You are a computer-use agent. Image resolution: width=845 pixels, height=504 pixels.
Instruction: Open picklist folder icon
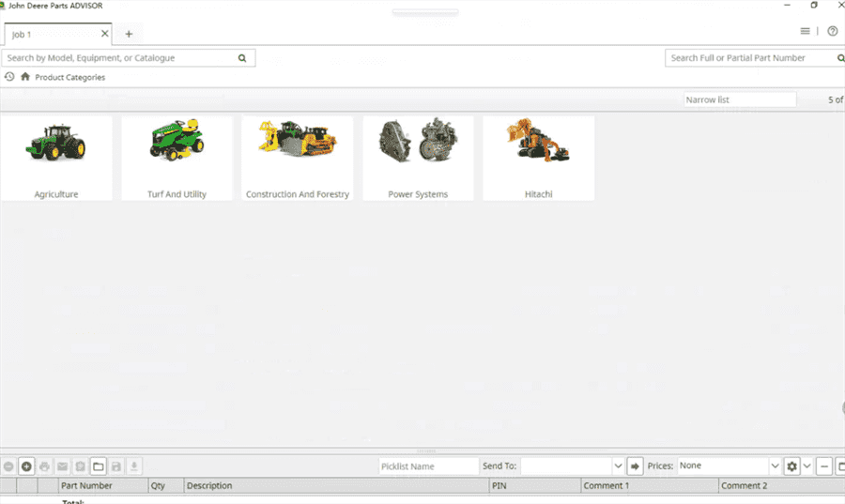pyautogui.click(x=98, y=466)
